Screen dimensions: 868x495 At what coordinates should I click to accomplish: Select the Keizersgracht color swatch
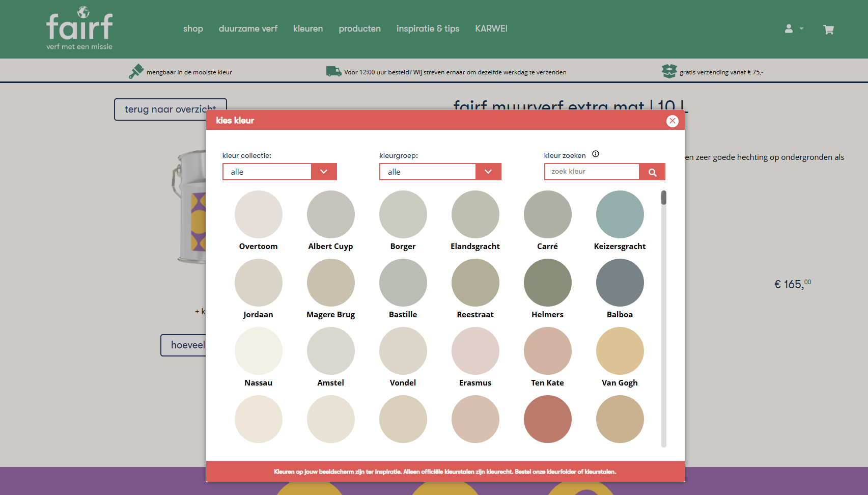coord(620,214)
